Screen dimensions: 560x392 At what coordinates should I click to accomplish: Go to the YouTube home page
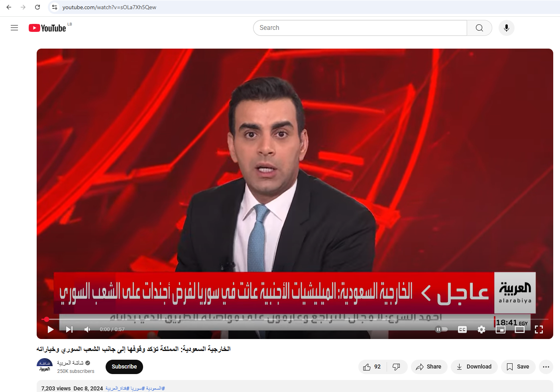click(x=47, y=27)
